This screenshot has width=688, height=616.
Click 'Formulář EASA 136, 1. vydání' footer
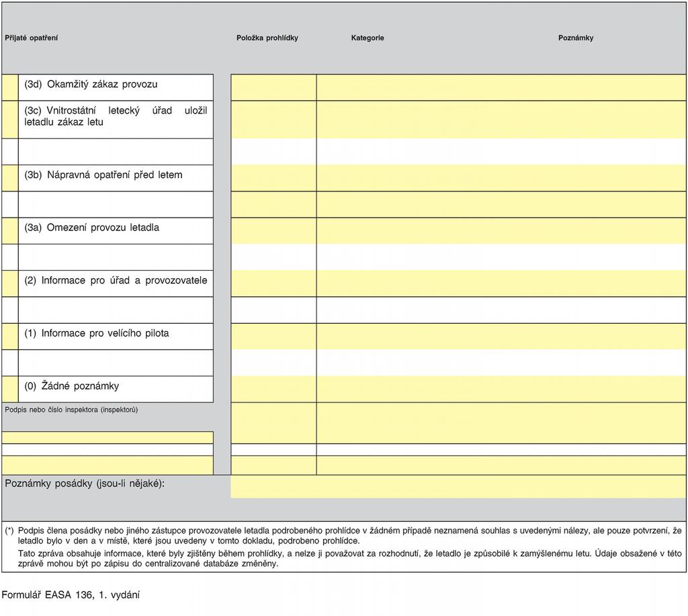point(71,595)
